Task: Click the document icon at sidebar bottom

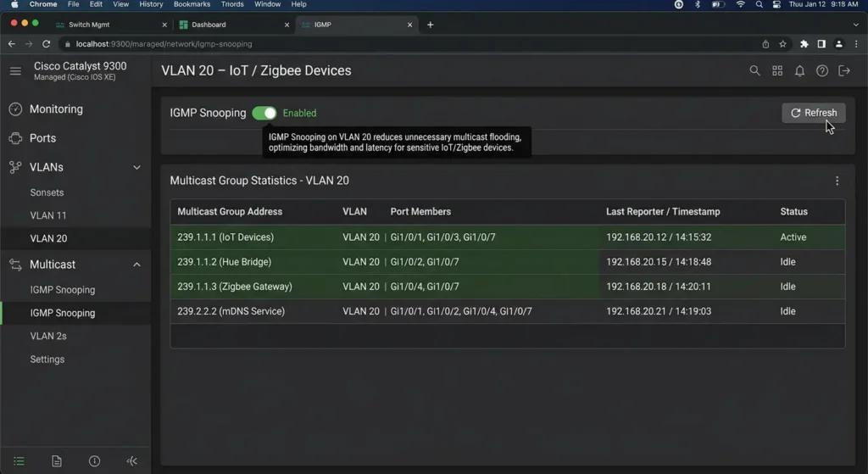Action: point(57,461)
